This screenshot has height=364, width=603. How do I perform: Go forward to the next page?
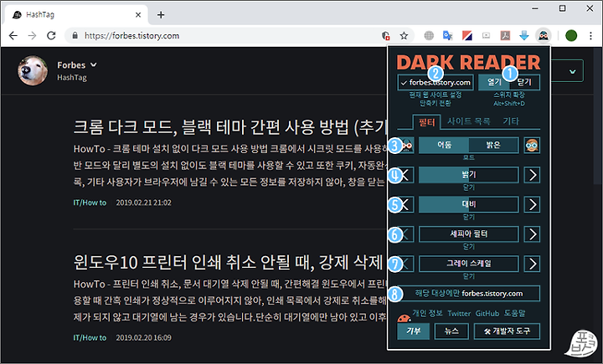pyautogui.click(x=32, y=36)
